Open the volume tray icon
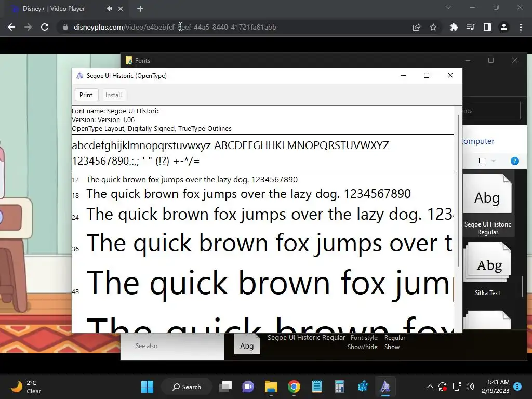 (470, 387)
